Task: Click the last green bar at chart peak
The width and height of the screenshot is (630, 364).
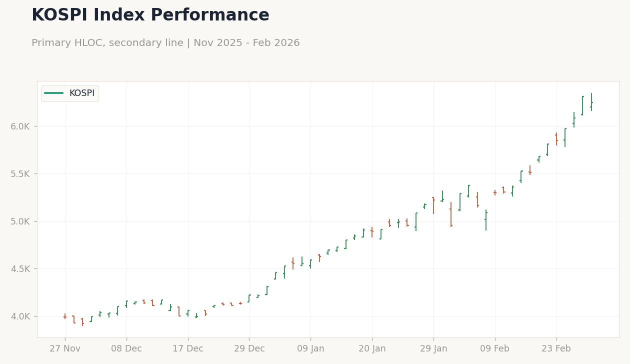Action: 591,102
